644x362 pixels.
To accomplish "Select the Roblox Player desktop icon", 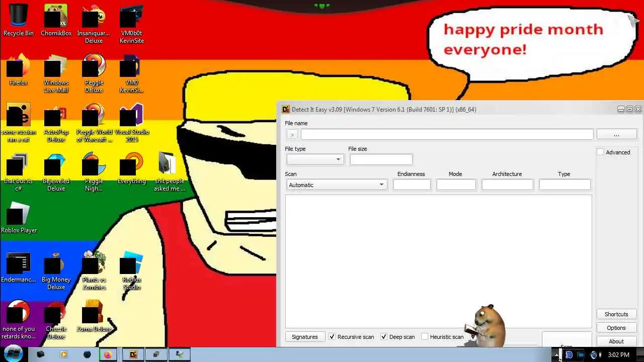I will (19, 217).
